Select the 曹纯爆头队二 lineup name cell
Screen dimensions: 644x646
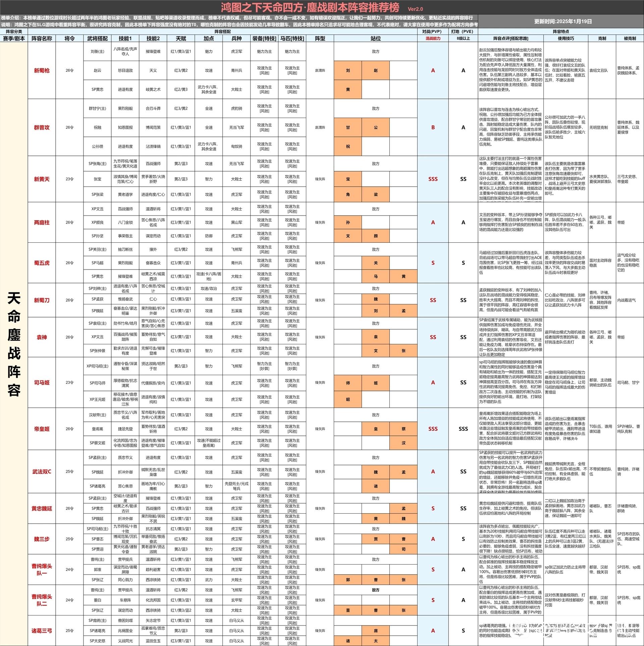42,600
